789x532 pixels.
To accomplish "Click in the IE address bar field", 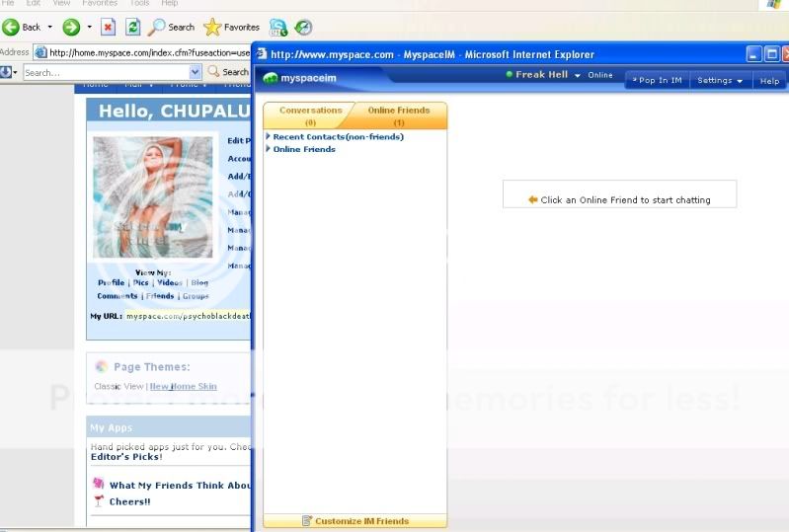I will pyautogui.click(x=142, y=52).
